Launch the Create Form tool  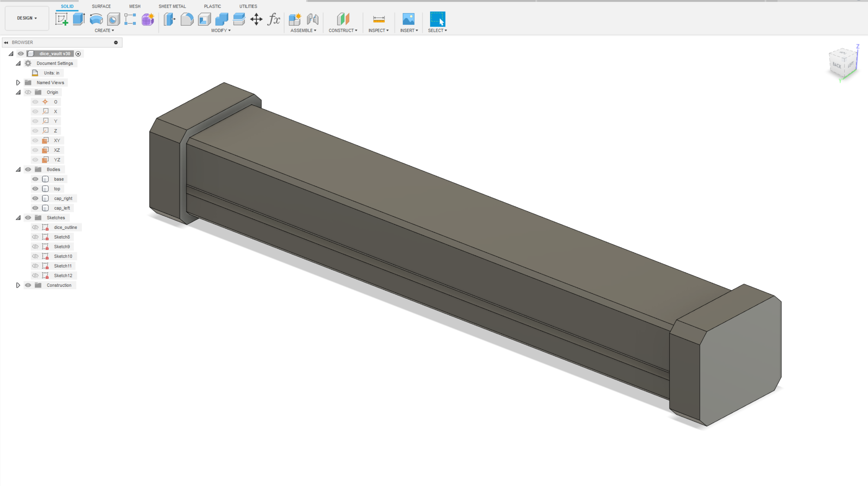click(148, 20)
